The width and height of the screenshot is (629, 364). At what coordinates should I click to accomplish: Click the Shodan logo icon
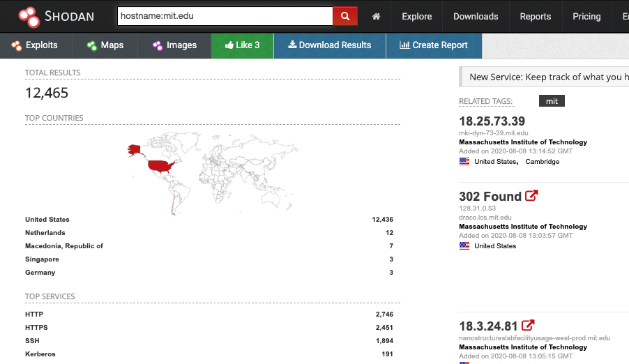pyautogui.click(x=29, y=17)
